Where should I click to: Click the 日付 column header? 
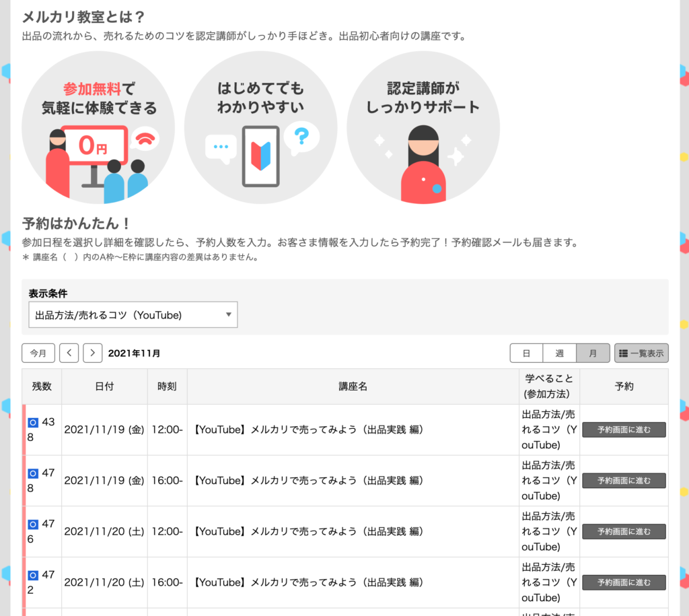[x=104, y=386]
